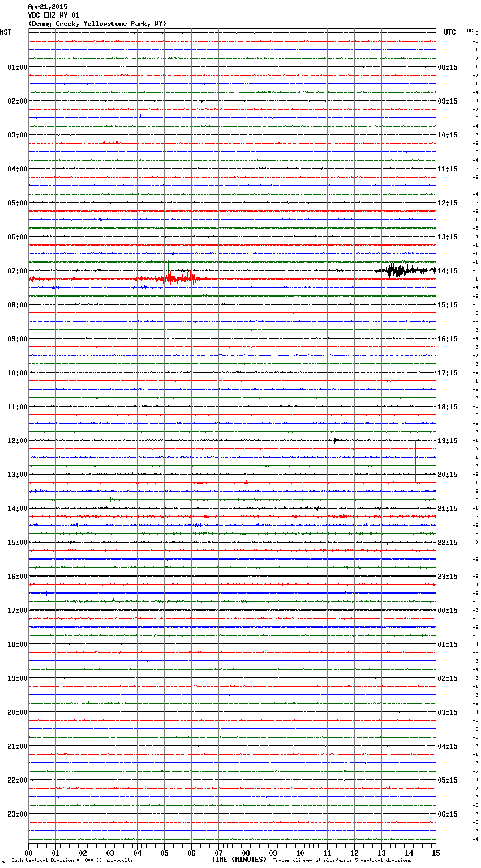481x868 pixels.
Task: Click the 15:15 UTC time label
Action: (x=448, y=305)
